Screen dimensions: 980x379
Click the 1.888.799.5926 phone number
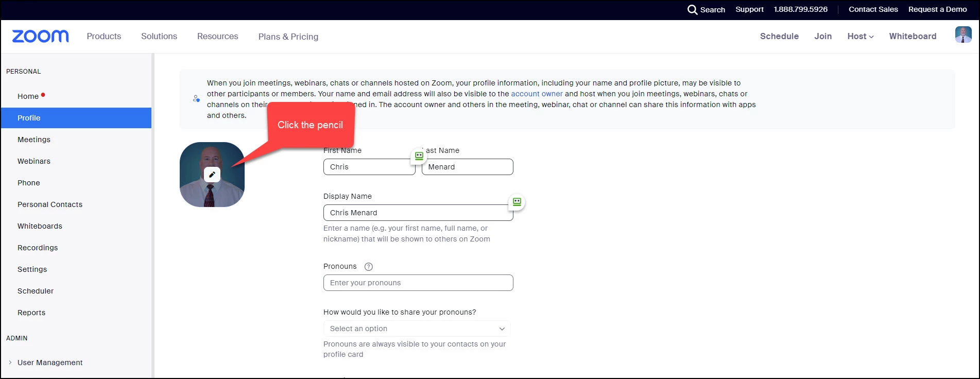[801, 9]
